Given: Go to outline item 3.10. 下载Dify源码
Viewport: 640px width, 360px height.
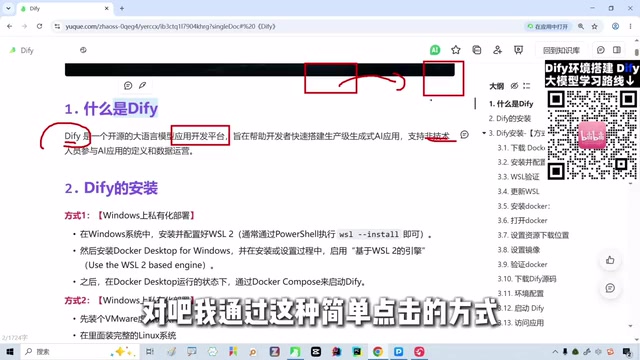Looking at the screenshot, I should point(527,279).
